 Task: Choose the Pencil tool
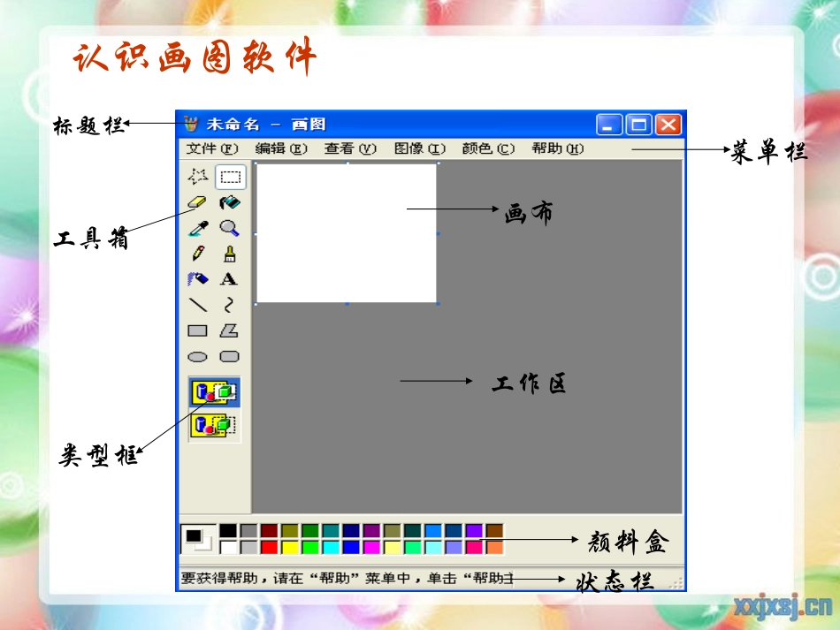click(198, 254)
